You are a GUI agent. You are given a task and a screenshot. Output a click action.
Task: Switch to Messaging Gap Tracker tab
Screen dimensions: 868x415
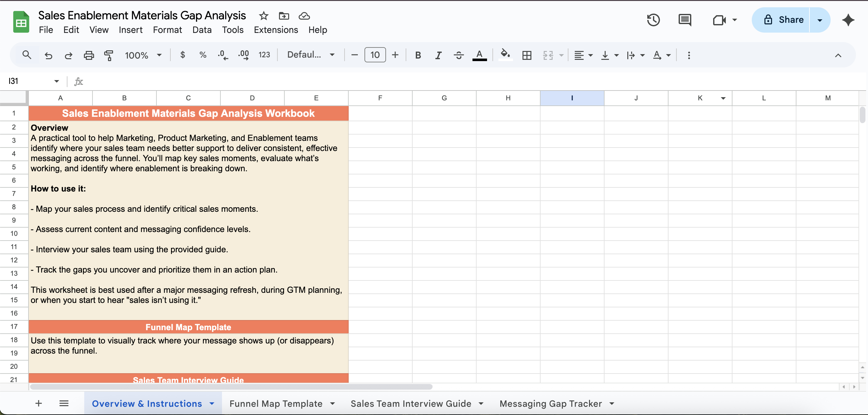(551, 403)
